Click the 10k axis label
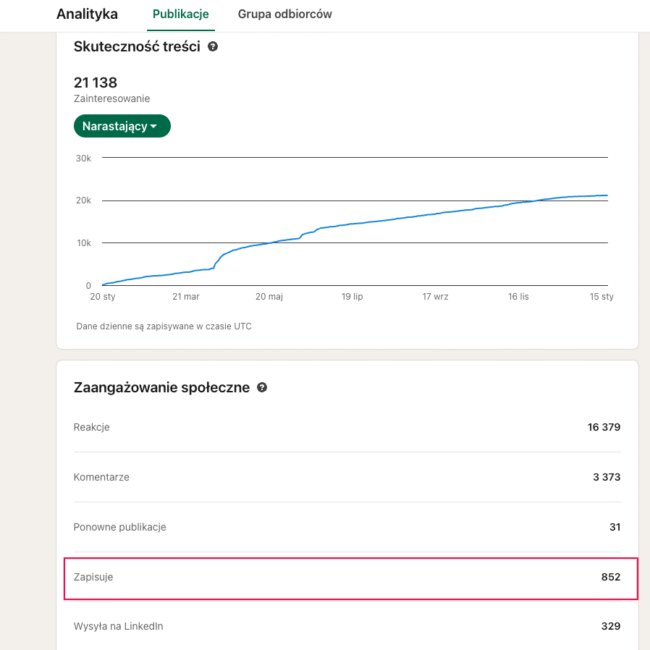This screenshot has width=650, height=650. 84,243
